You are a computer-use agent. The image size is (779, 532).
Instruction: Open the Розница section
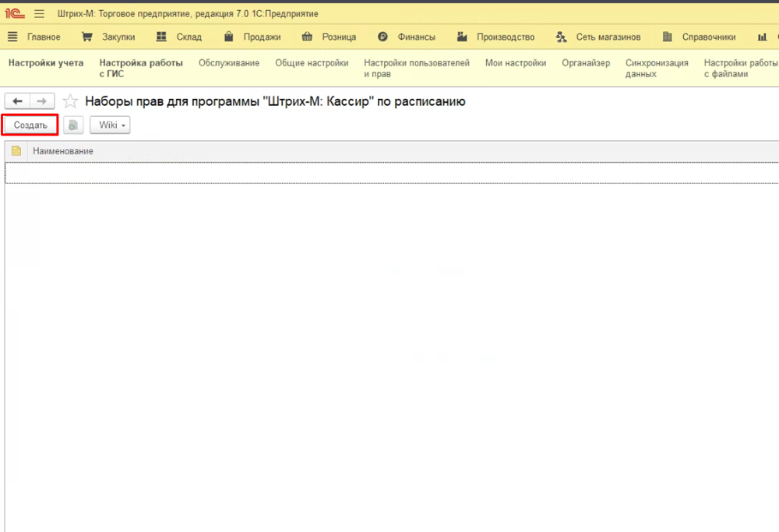click(x=329, y=37)
